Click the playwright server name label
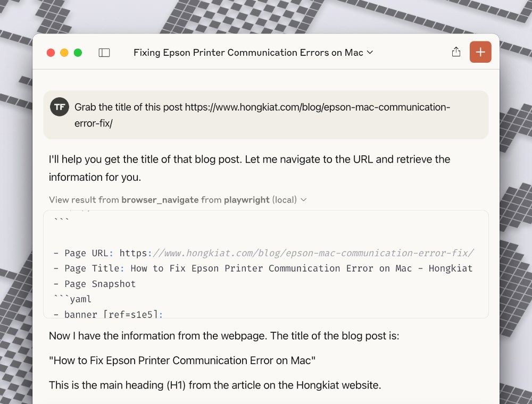Screen dimensions: 532x404 (247, 200)
